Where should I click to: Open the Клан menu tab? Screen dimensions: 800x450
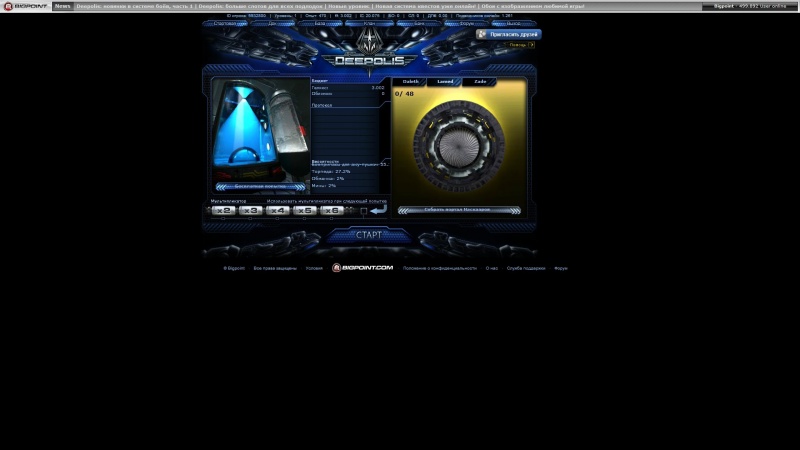369,23
